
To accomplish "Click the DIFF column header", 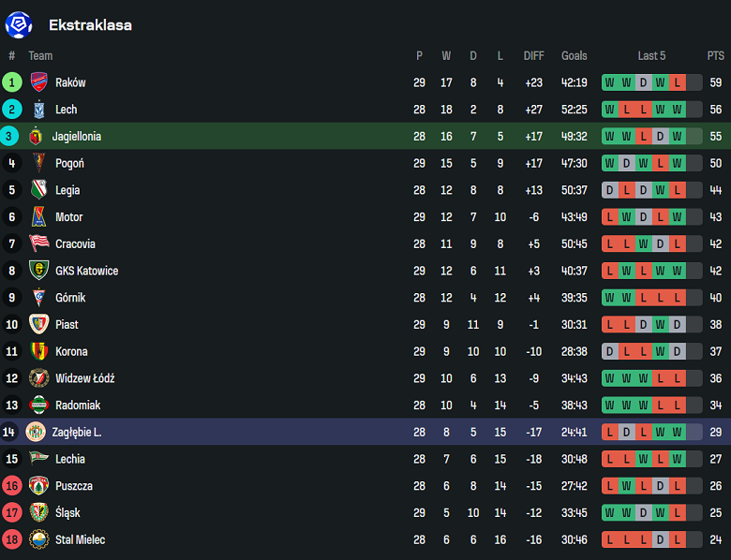I will pos(533,56).
